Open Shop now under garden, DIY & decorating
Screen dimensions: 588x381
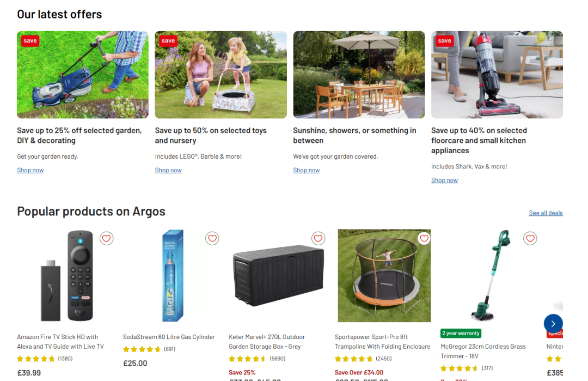[x=30, y=170]
